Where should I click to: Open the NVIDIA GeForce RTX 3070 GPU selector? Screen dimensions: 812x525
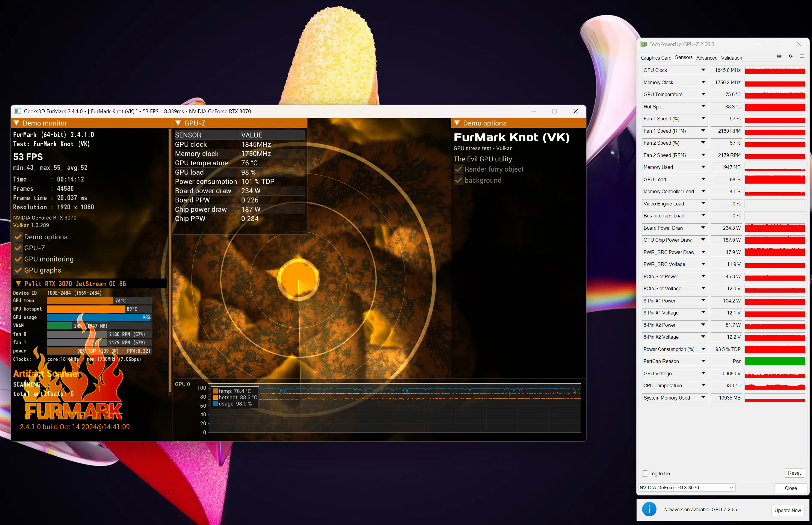coord(686,488)
